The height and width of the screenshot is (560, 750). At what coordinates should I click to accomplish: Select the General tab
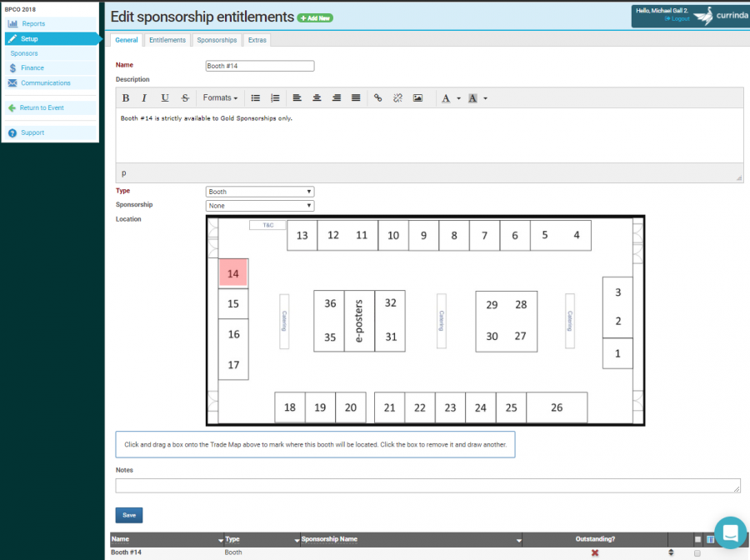tap(127, 40)
